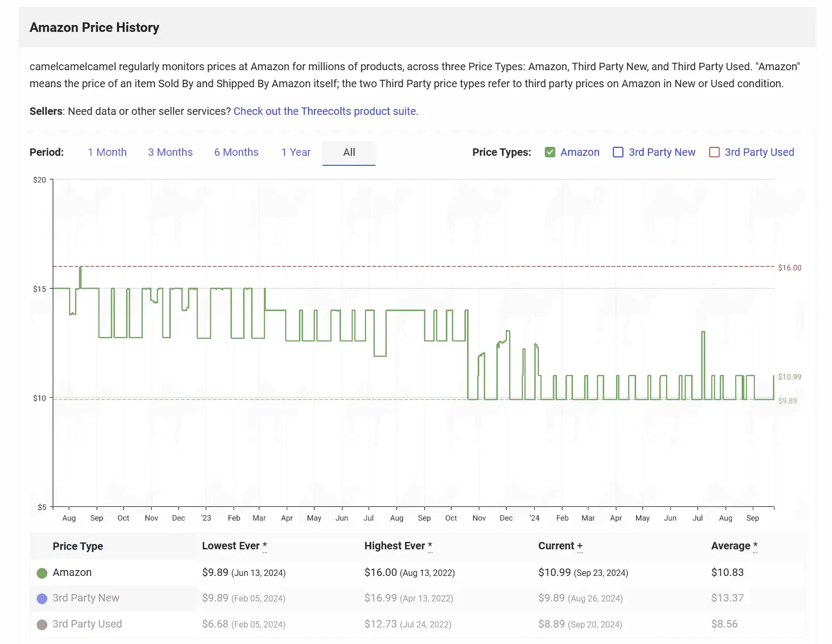Select the 1 Month period tab
The image size is (832, 644).
[107, 152]
